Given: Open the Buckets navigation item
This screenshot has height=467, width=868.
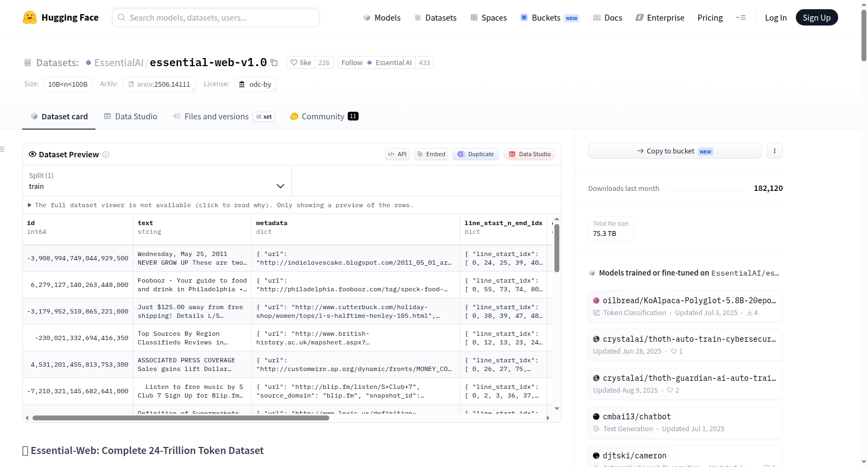Looking at the screenshot, I should click(549, 17).
